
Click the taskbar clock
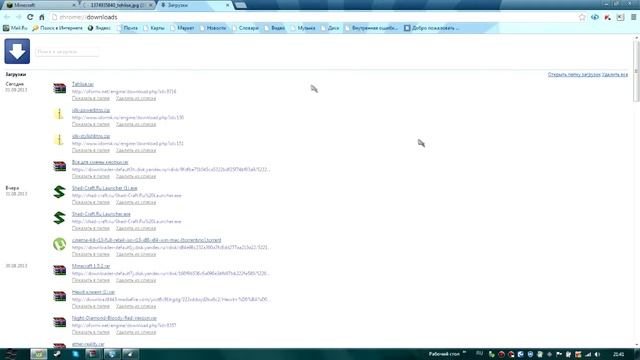point(618,354)
